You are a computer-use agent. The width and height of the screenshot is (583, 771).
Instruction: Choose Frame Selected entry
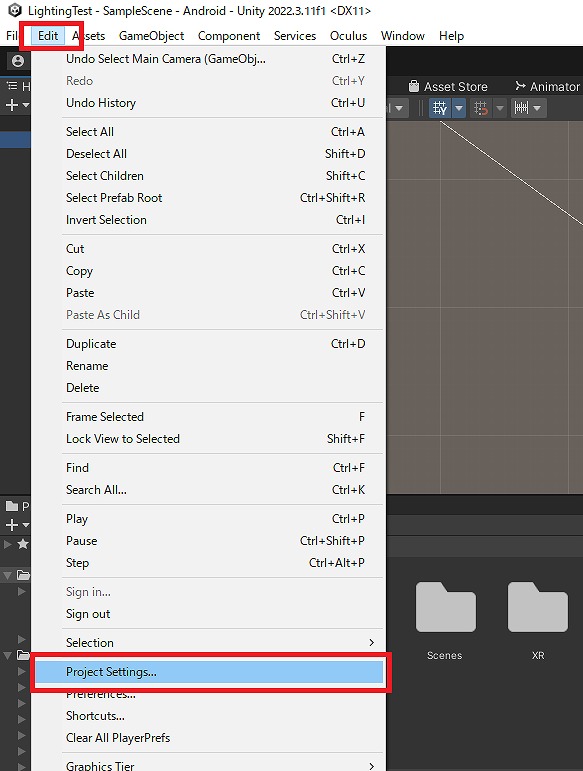(209, 417)
